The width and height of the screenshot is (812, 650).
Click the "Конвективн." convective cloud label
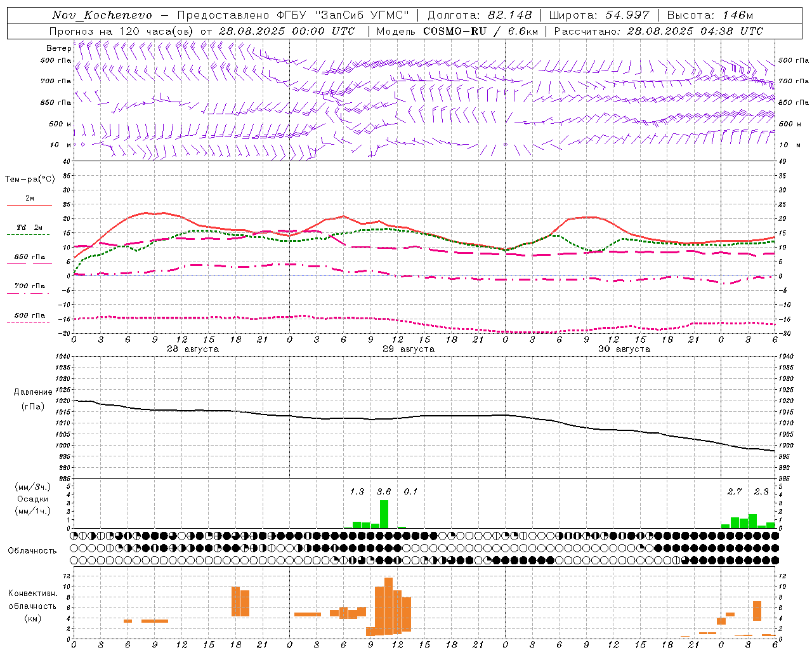tap(32, 594)
